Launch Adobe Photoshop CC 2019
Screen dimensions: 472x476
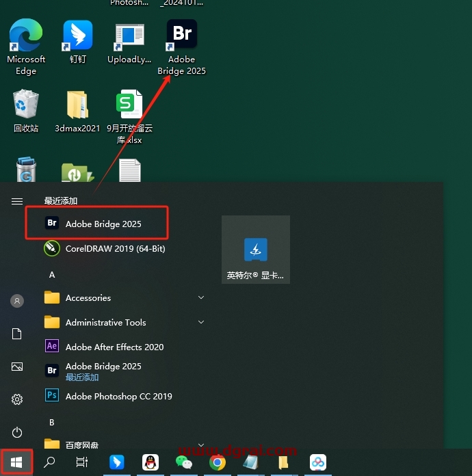109,396
